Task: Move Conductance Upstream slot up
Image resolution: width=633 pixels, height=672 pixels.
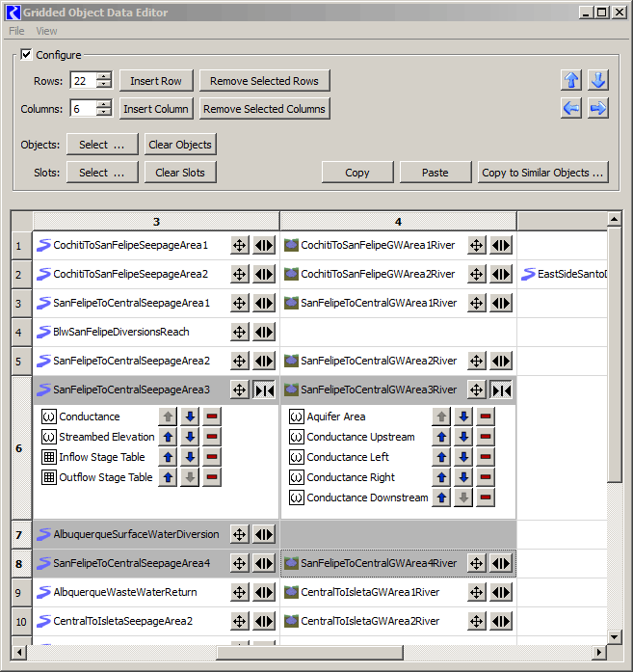Action: pyautogui.click(x=441, y=437)
